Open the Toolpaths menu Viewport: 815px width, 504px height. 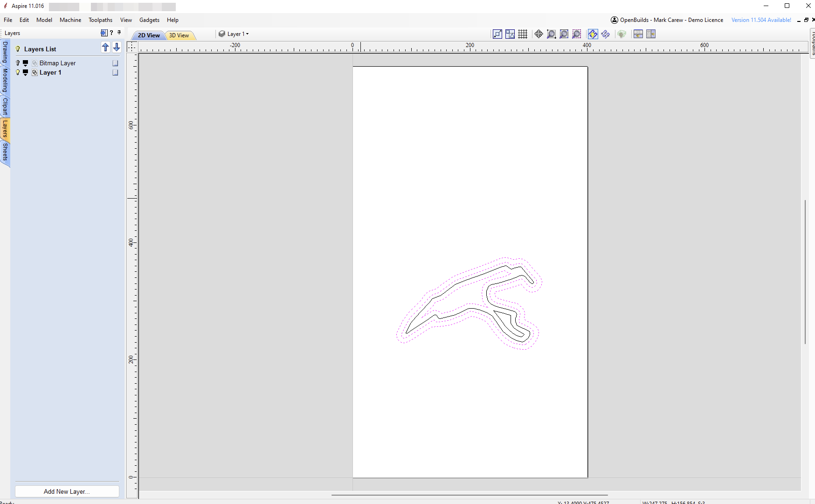101,20
